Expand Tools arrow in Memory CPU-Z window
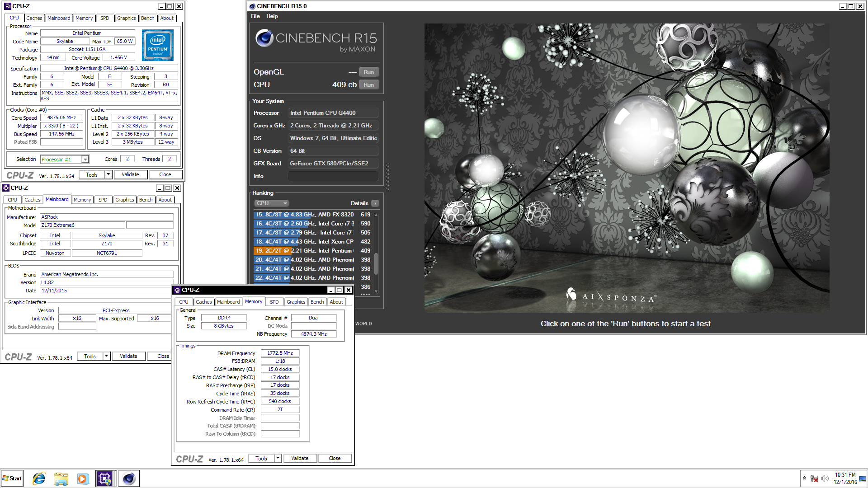The image size is (868, 488). [x=278, y=458]
